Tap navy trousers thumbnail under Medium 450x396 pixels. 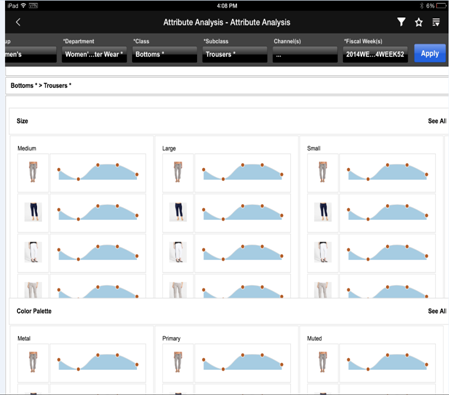pos(33,212)
